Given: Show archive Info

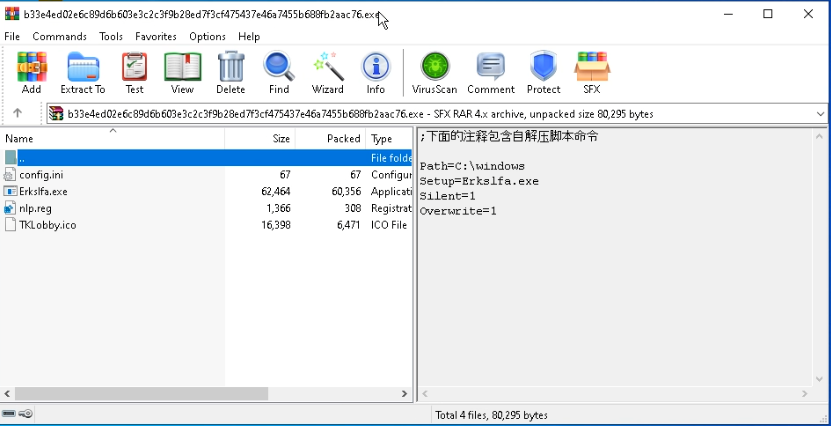Looking at the screenshot, I should (375, 72).
